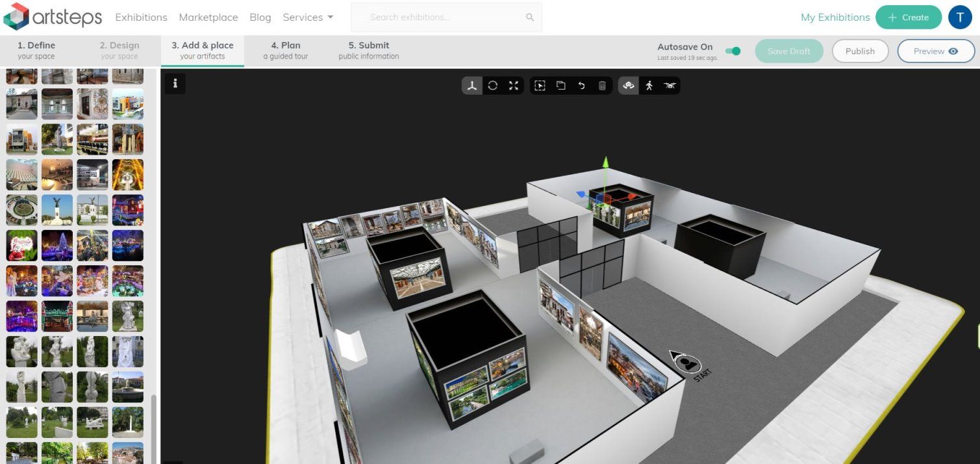The width and height of the screenshot is (980, 464).
Task: Select the move gizmo tool
Action: (472, 86)
